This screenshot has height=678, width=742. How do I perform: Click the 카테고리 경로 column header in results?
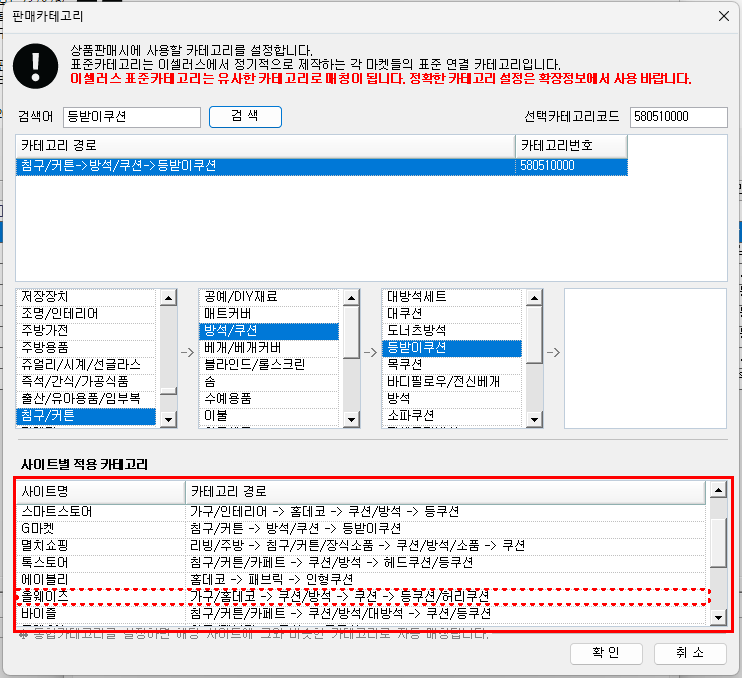point(266,146)
